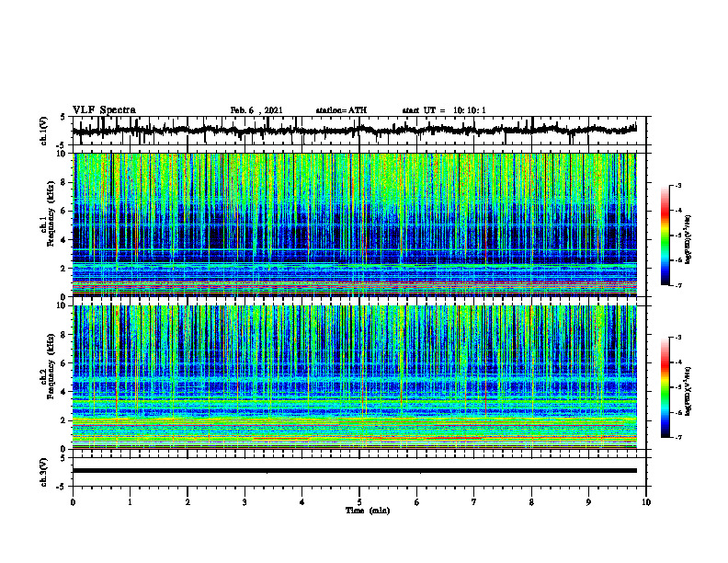Click time axis tick label "9"

pos(588,502)
